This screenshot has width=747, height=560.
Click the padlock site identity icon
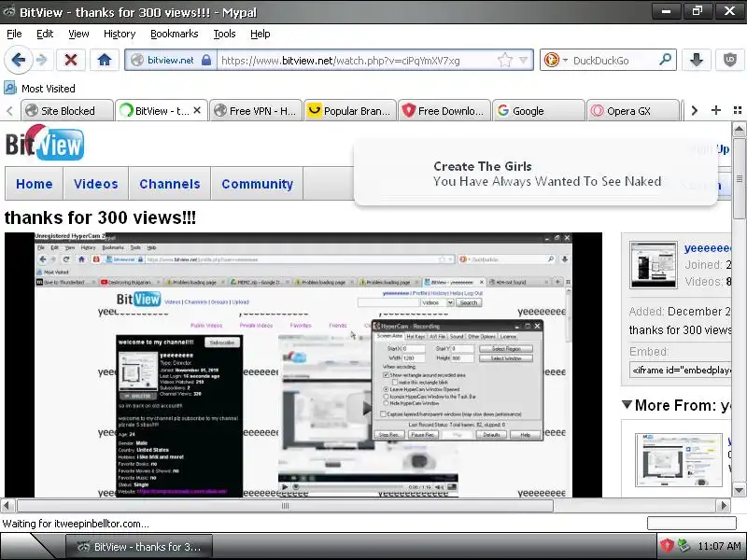[x=205, y=60]
